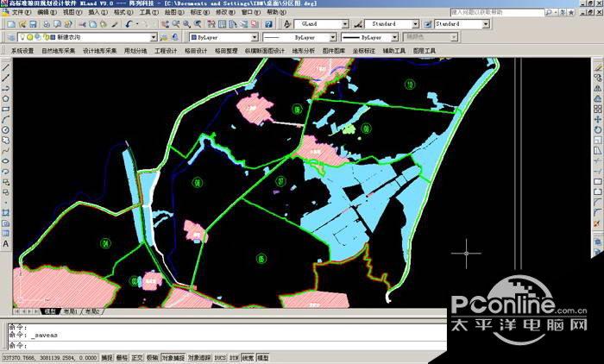Toggle DYN dynamic input in status bar
This screenshot has width=604, height=364.
tap(234, 358)
